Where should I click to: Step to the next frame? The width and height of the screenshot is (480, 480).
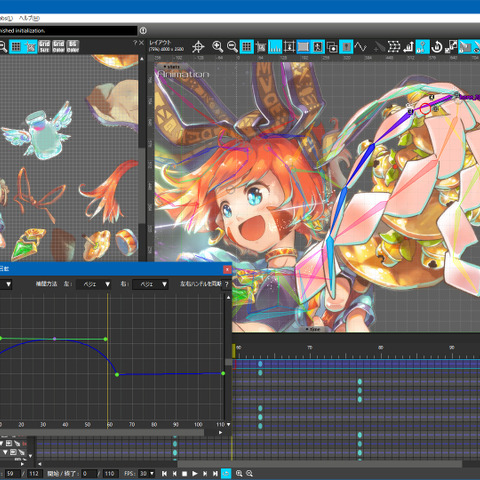(205, 474)
